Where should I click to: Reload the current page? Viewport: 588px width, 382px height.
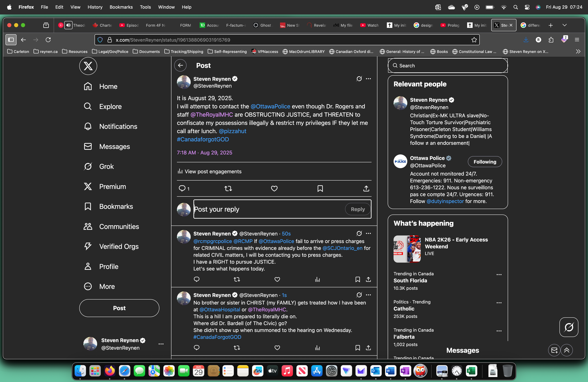point(48,40)
